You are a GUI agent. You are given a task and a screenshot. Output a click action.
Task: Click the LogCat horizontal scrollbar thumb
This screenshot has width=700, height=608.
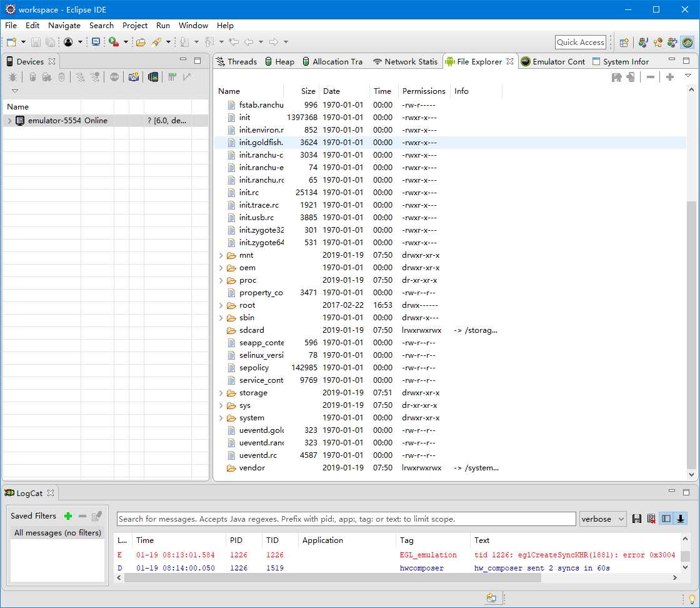tap(332, 577)
